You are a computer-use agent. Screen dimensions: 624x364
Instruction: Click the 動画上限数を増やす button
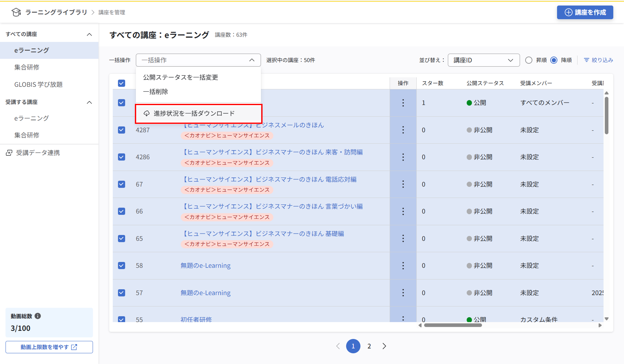point(49,347)
